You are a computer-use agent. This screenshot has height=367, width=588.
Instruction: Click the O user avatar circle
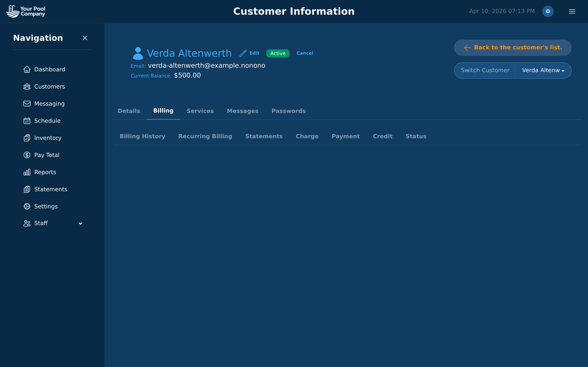[548, 11]
